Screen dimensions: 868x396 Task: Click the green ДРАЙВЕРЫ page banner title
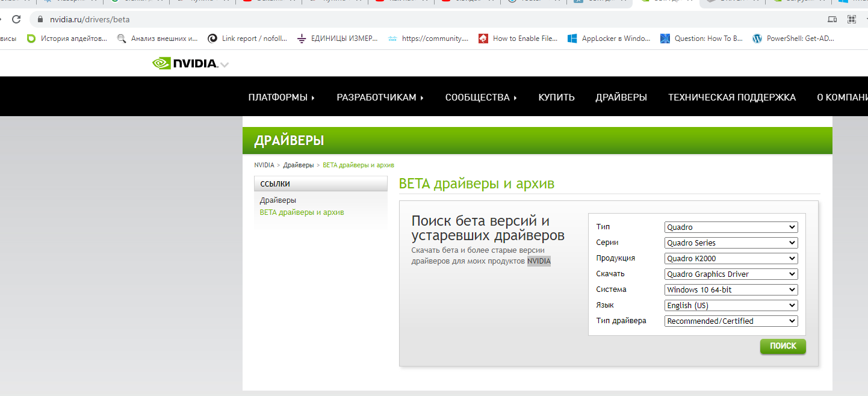pos(289,141)
